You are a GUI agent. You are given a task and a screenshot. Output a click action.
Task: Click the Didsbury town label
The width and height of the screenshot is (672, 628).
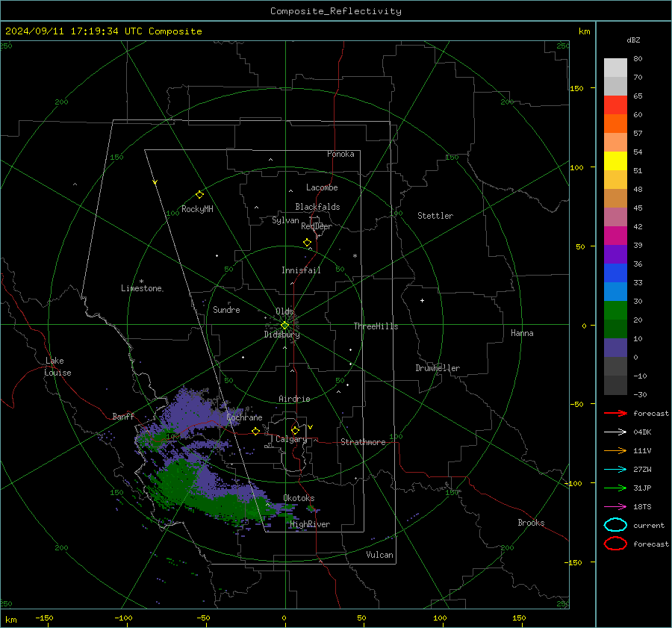click(x=281, y=335)
